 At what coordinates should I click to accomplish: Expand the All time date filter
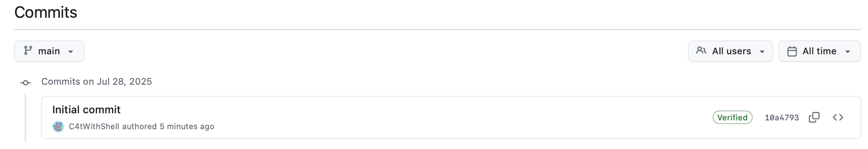(x=819, y=51)
